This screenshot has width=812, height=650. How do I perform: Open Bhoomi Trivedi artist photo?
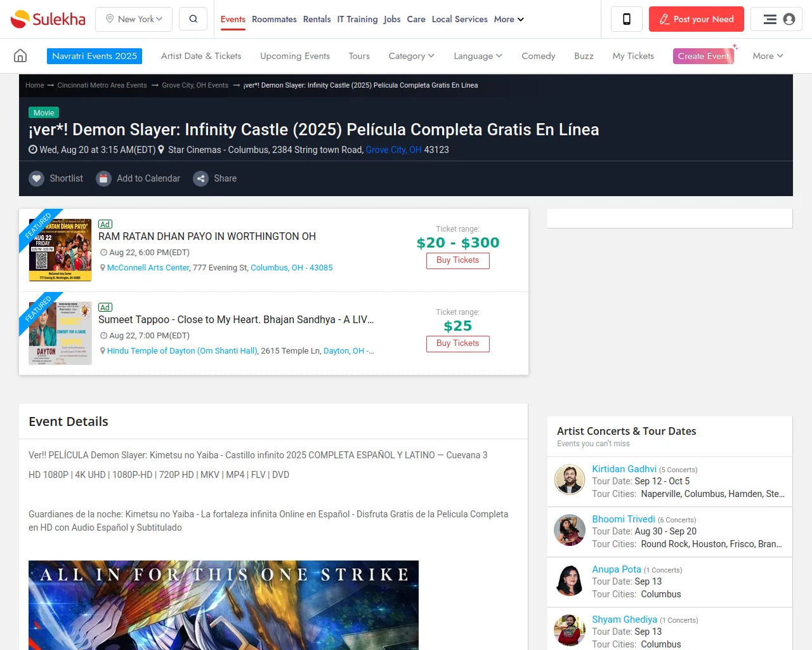[x=570, y=530]
